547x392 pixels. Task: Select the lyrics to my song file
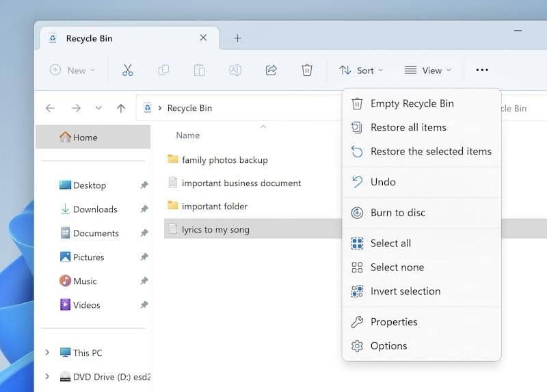click(x=253, y=229)
